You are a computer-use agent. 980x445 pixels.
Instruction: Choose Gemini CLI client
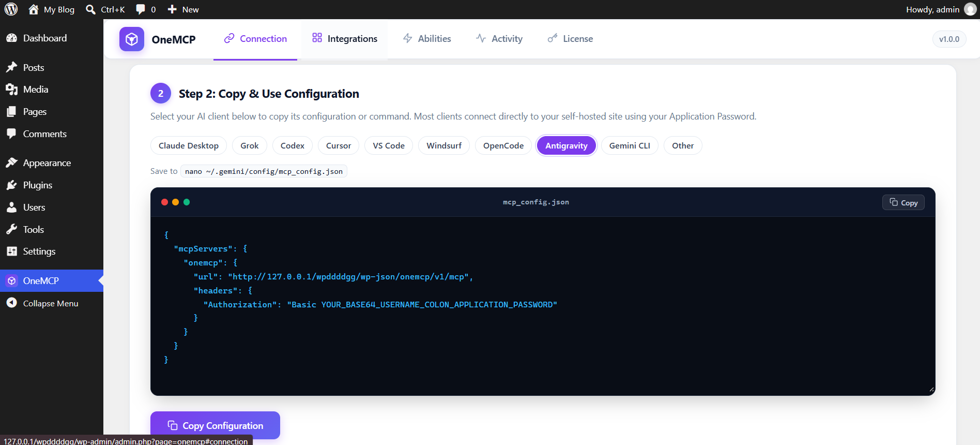click(x=630, y=145)
